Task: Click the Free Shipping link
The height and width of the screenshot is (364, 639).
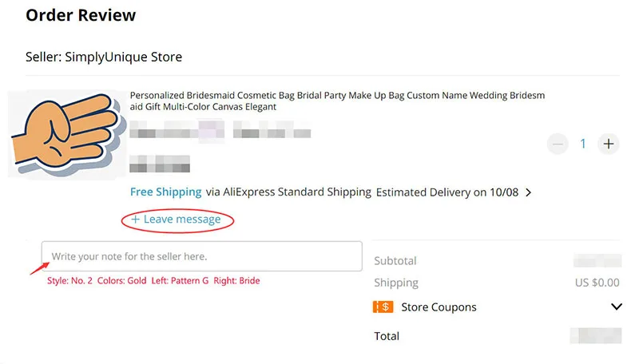Action: (165, 192)
